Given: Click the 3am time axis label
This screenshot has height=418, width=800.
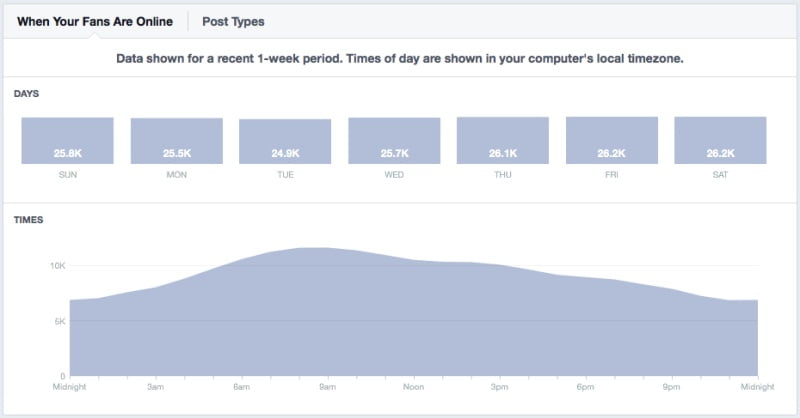Looking at the screenshot, I should coord(157,386).
